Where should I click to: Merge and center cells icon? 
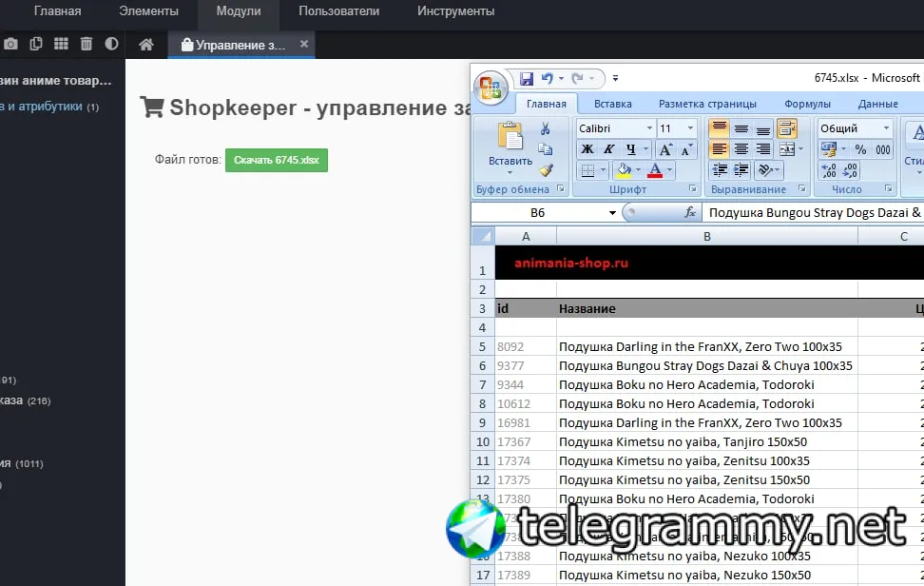click(787, 149)
